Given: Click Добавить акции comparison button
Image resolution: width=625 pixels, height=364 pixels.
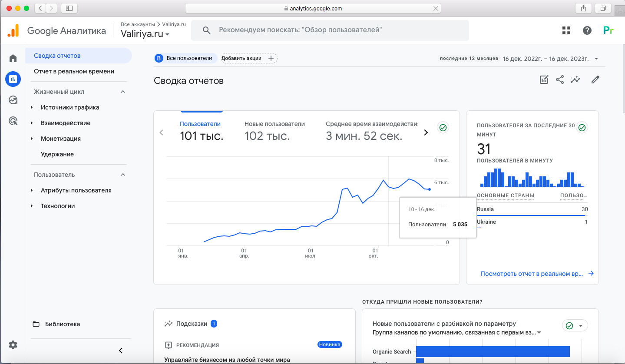Looking at the screenshot, I should pyautogui.click(x=249, y=58).
